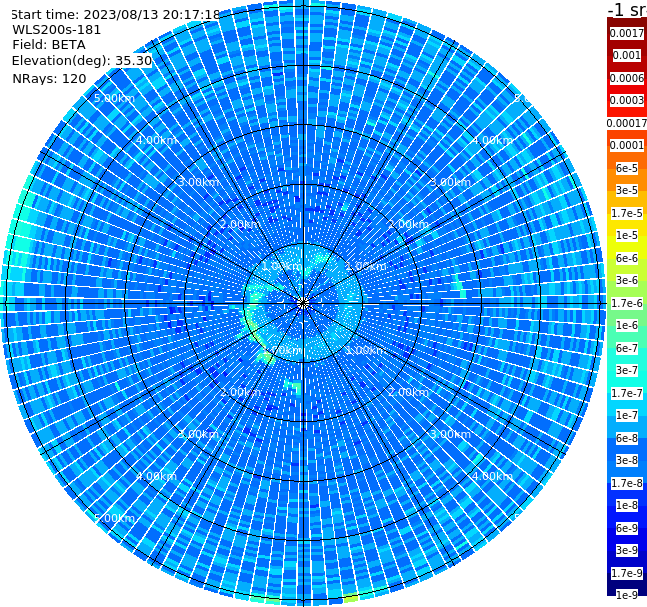The image size is (647, 607).
Task: Click the lidar origin at the polar plot center
Action: [303, 304]
